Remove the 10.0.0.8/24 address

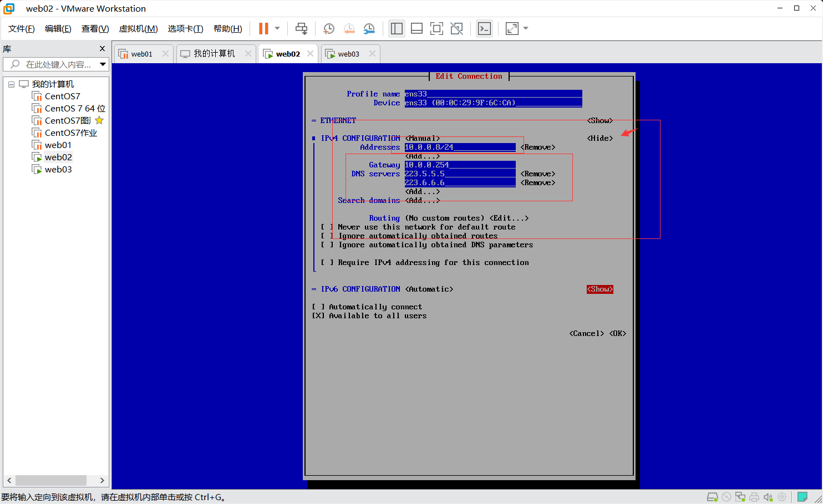click(x=538, y=147)
